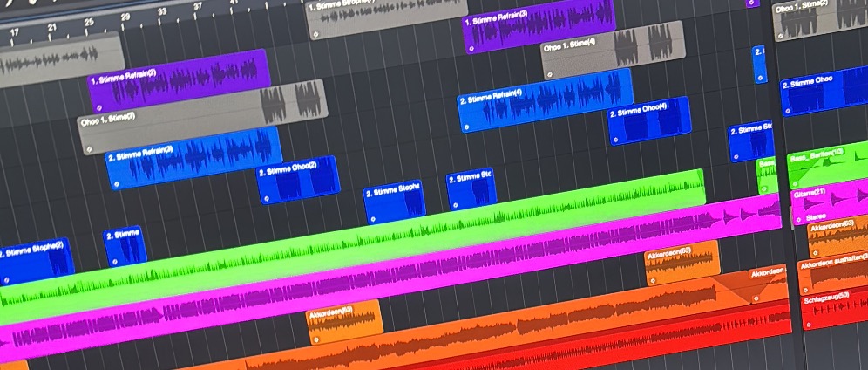Select the purple 1. Stimme Refrain(2) audio clip

(x=180, y=81)
